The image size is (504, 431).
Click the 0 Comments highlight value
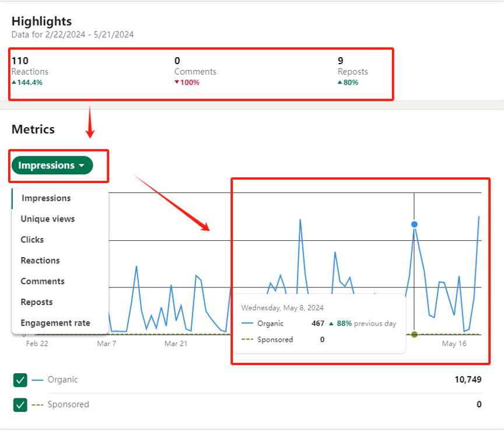click(177, 61)
